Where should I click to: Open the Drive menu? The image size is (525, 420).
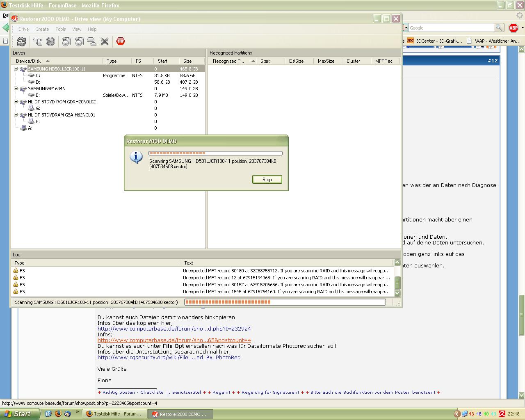tap(24, 29)
